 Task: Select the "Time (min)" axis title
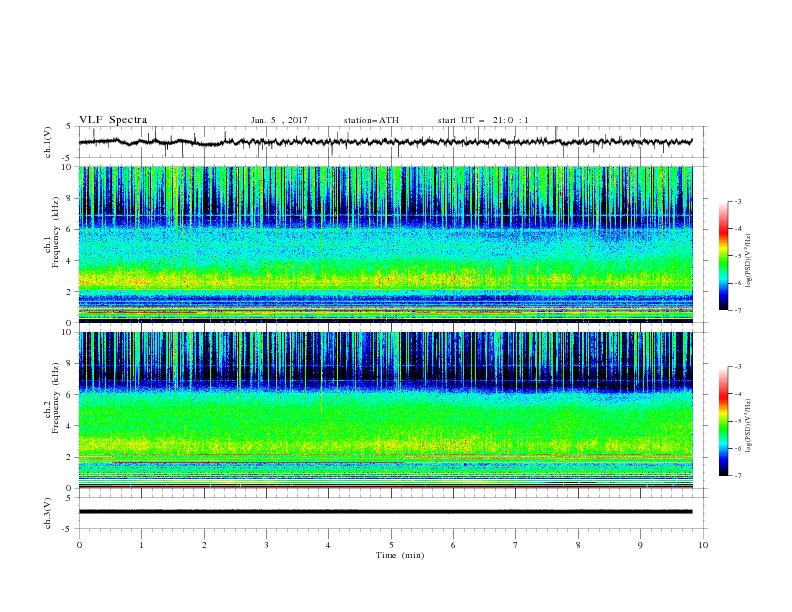pos(400,555)
